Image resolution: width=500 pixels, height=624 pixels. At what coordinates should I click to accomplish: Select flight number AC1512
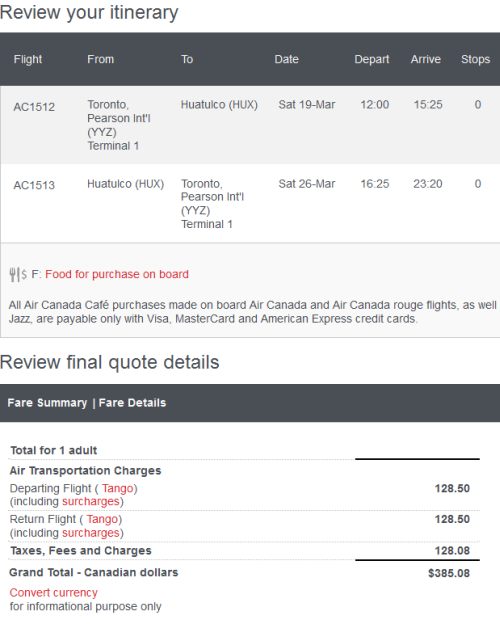(34, 107)
